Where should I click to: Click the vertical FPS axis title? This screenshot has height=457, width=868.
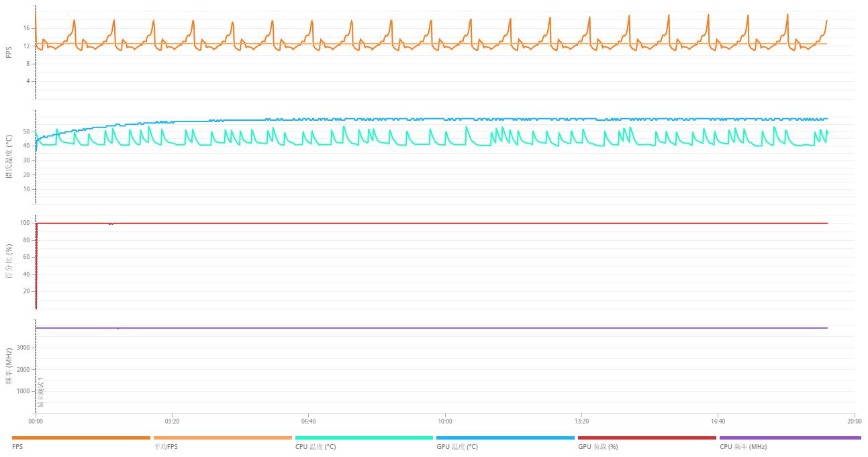tap(9, 52)
